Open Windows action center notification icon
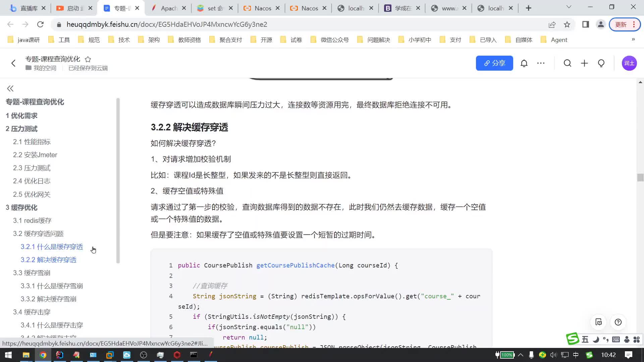Viewport: 644px width, 362px height. (x=629, y=355)
